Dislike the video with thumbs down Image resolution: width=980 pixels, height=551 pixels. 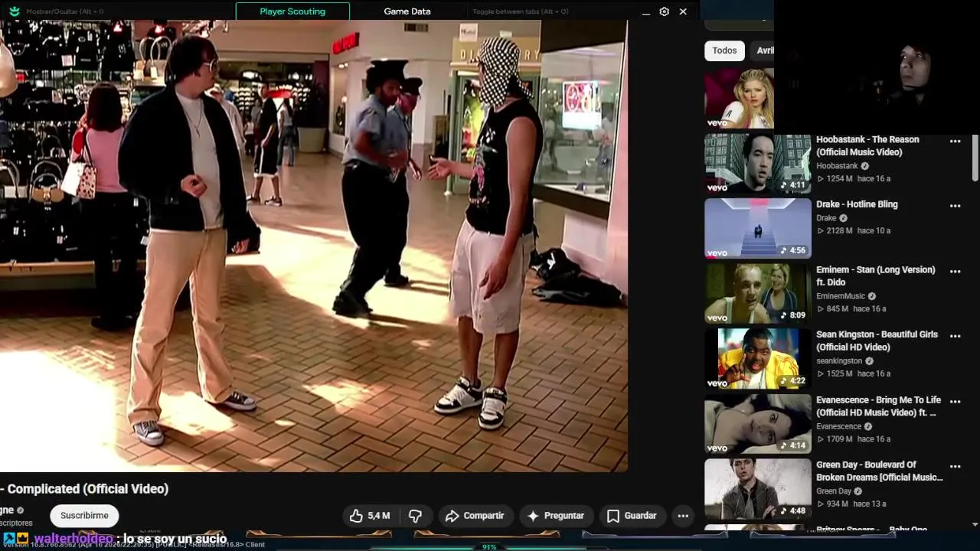coord(415,516)
